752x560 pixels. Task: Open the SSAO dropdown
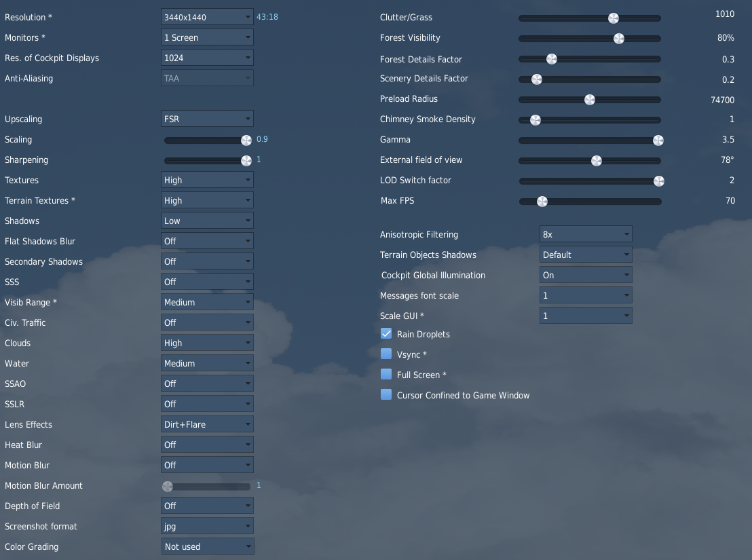207,384
